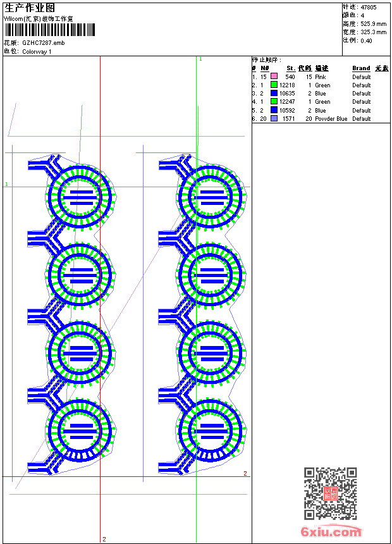
Task: Select the Green swatch in the 12218 stitch row
Action: coord(274,85)
